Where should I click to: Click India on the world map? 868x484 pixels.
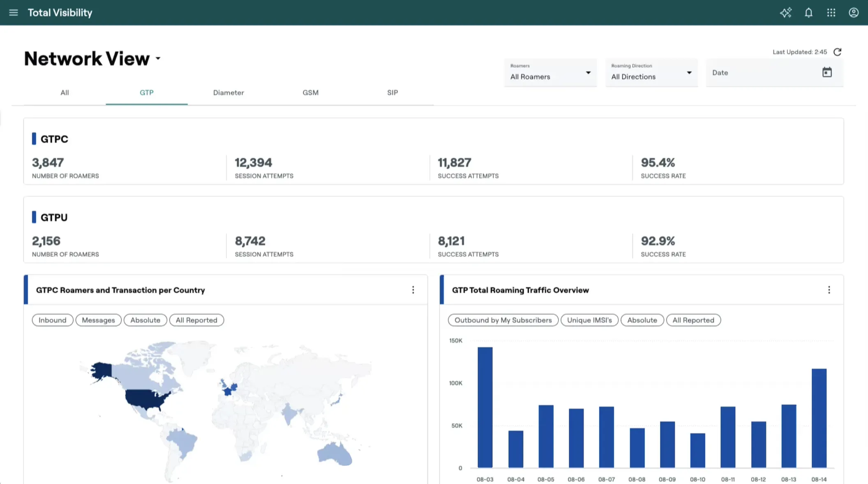click(290, 413)
